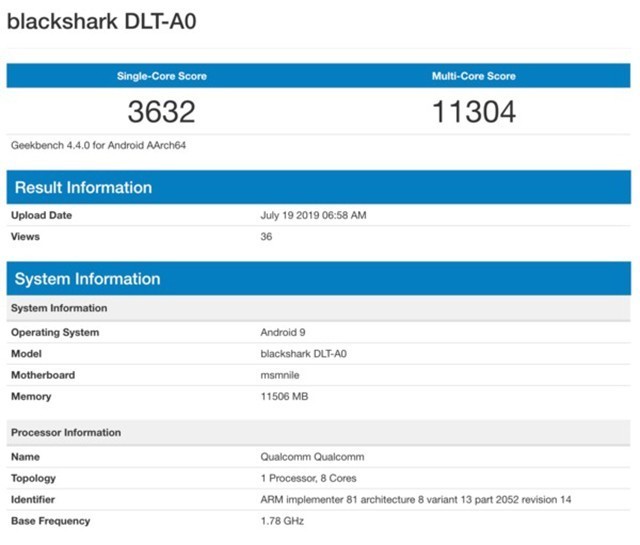Viewport: 640px width, 545px height.
Task: Click the Result Information section header
Action: pyautogui.click(x=83, y=187)
